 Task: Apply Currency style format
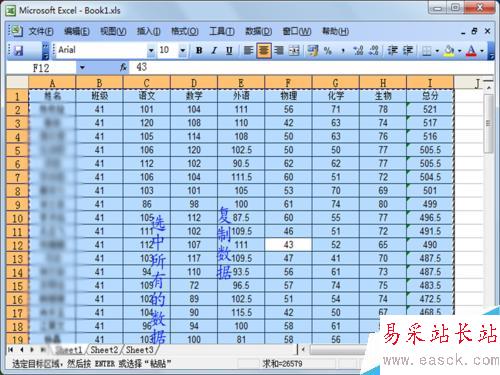point(312,51)
